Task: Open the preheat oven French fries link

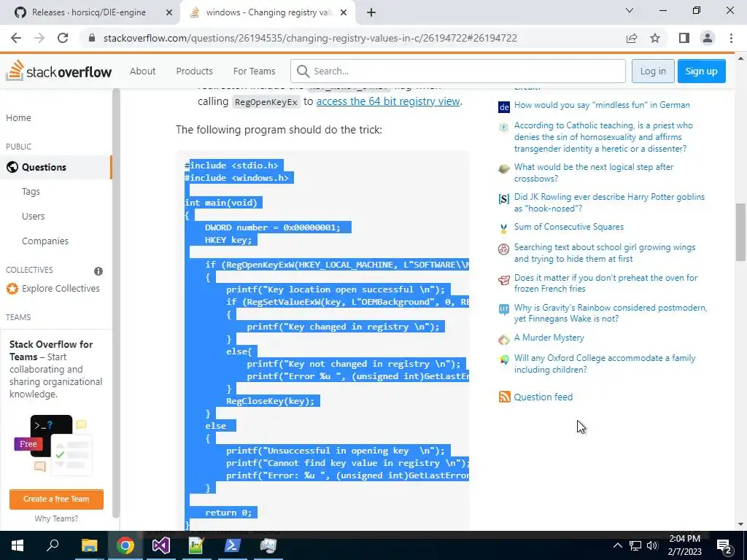Action: click(x=605, y=283)
